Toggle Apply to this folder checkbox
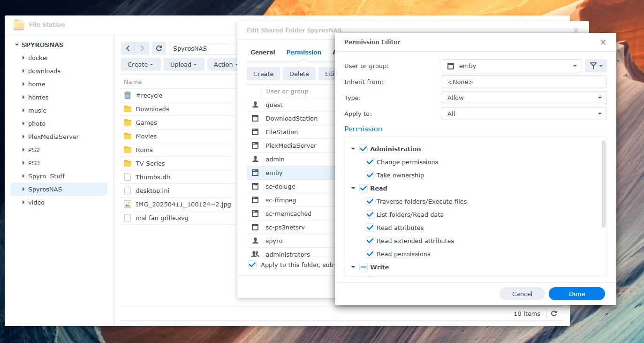644x343 pixels. click(252, 265)
